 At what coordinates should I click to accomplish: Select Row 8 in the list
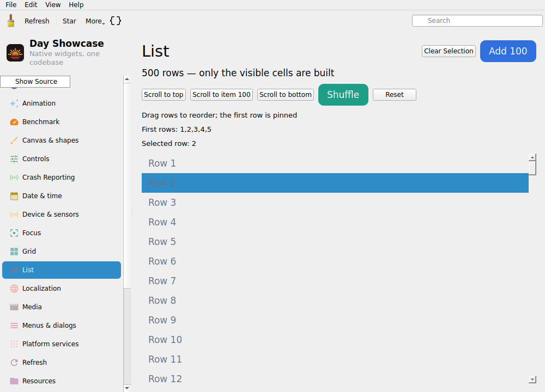tap(335, 301)
